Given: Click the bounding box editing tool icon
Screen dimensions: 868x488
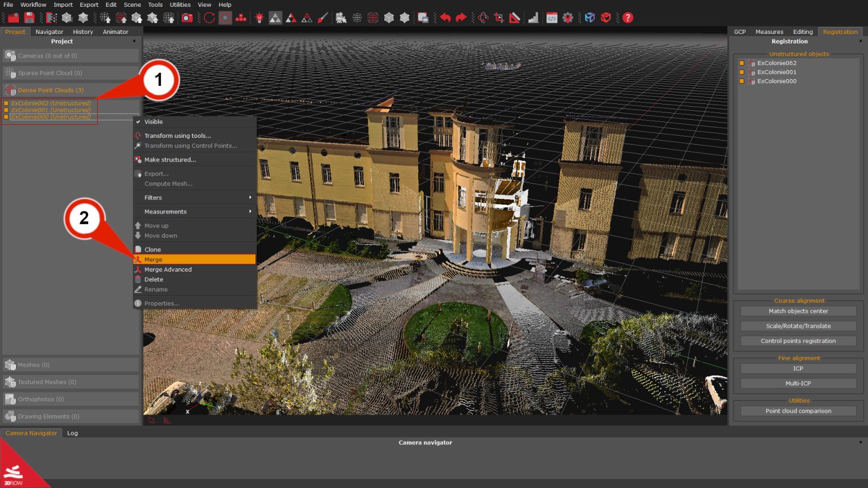Looking at the screenshot, I should tap(498, 18).
